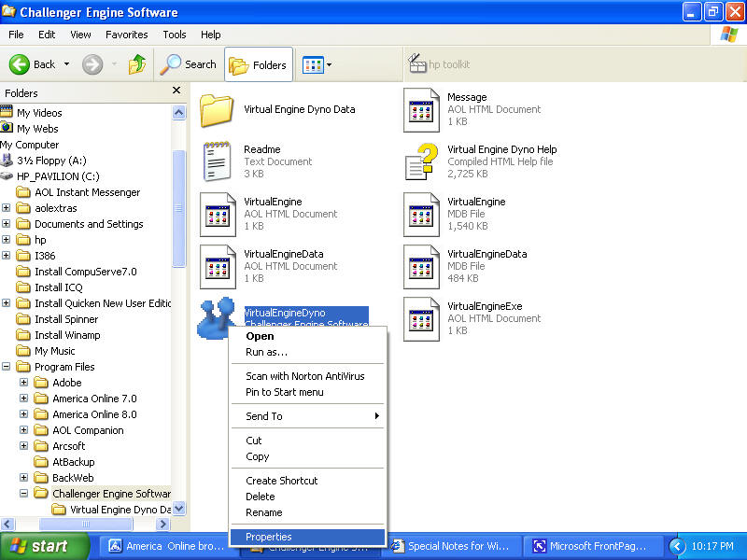Choose Run as... in context menu
The width and height of the screenshot is (747, 560).
[308, 353]
